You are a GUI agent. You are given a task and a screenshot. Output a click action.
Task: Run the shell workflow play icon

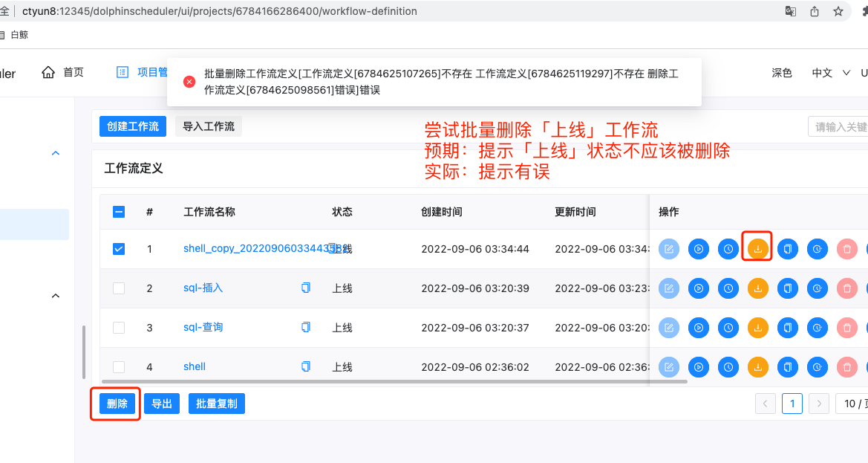click(699, 366)
